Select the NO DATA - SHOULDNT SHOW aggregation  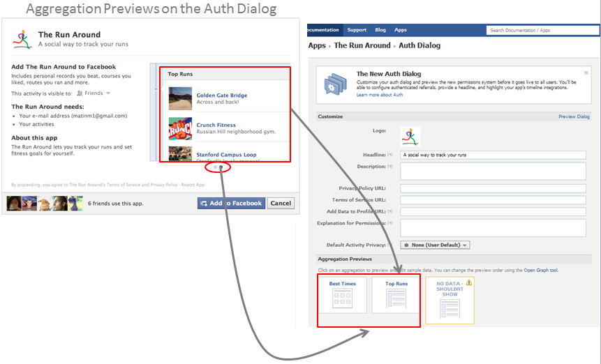(x=450, y=301)
